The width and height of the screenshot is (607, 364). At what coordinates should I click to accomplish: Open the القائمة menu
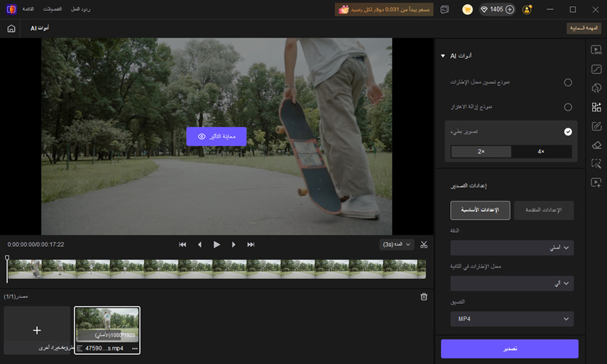pyautogui.click(x=28, y=9)
